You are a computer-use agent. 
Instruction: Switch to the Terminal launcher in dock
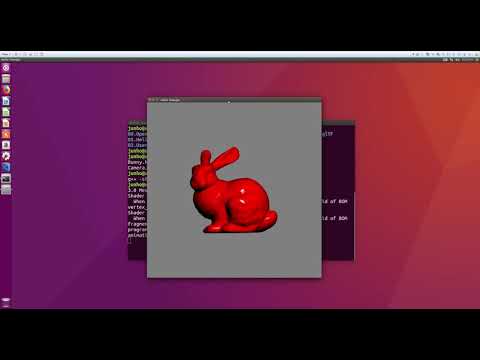[6, 179]
